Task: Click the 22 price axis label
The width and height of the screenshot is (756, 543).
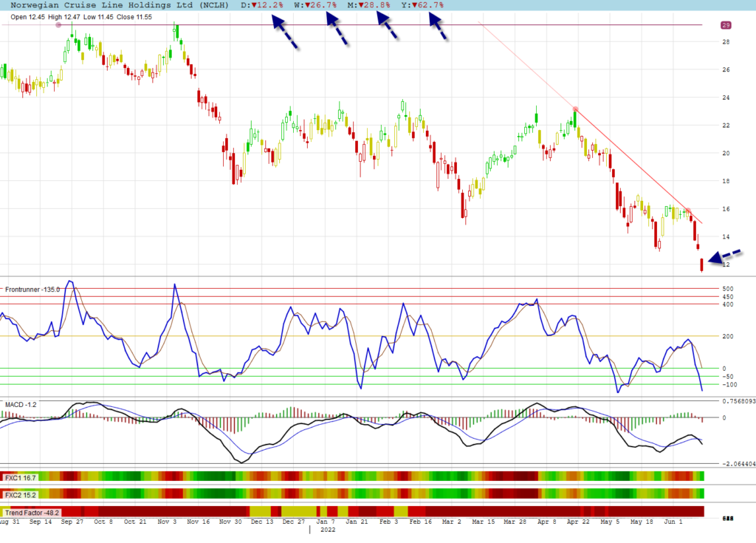Action: [x=726, y=126]
